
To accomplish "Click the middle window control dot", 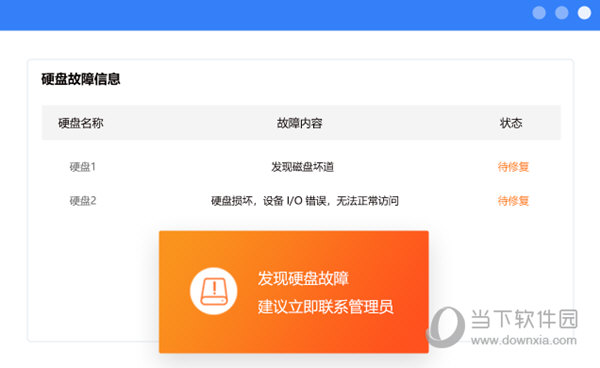I will 562,13.
